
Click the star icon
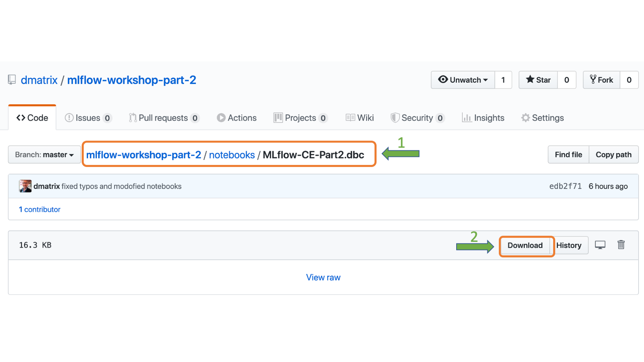click(x=530, y=80)
